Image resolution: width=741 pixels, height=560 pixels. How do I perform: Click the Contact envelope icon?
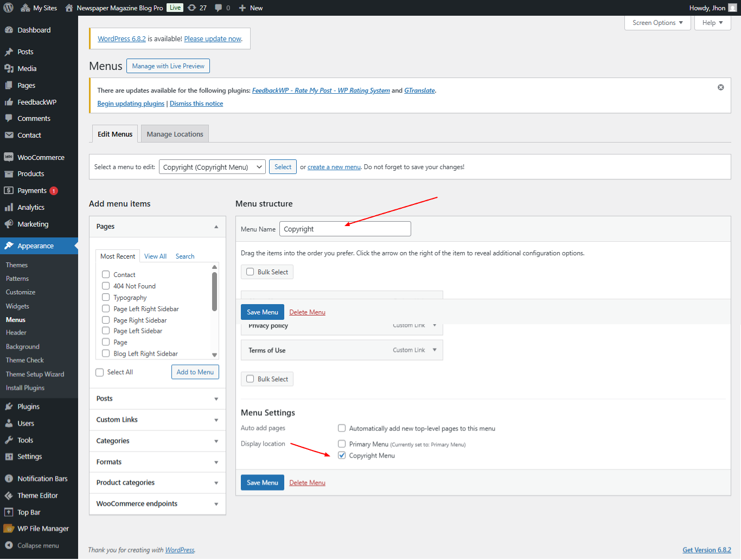click(x=9, y=135)
